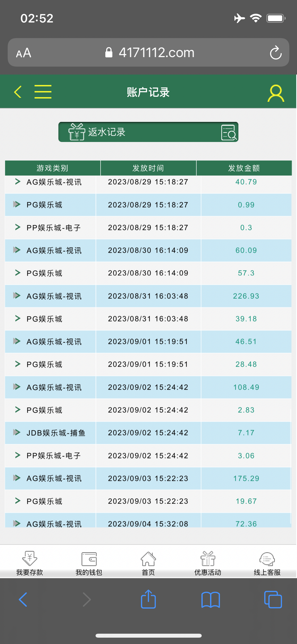Open Safari share sheet

pyautogui.click(x=148, y=599)
